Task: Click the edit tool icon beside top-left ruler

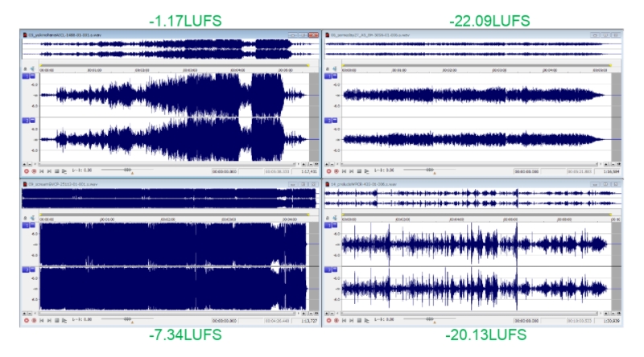Action: [33, 69]
